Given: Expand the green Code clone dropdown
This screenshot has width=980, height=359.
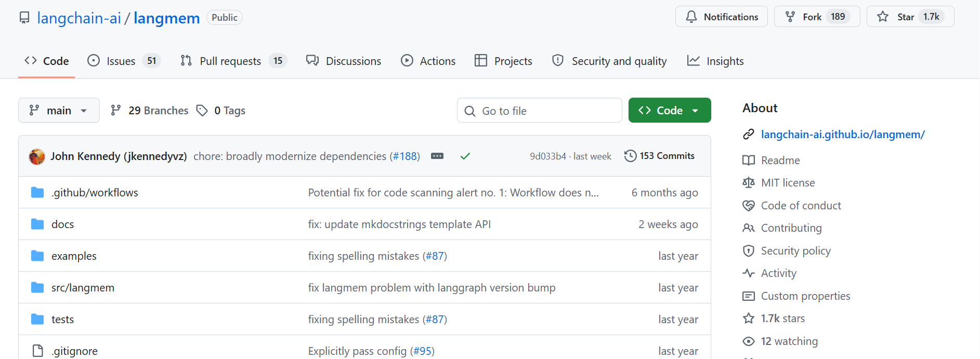Looking at the screenshot, I should click(x=669, y=110).
